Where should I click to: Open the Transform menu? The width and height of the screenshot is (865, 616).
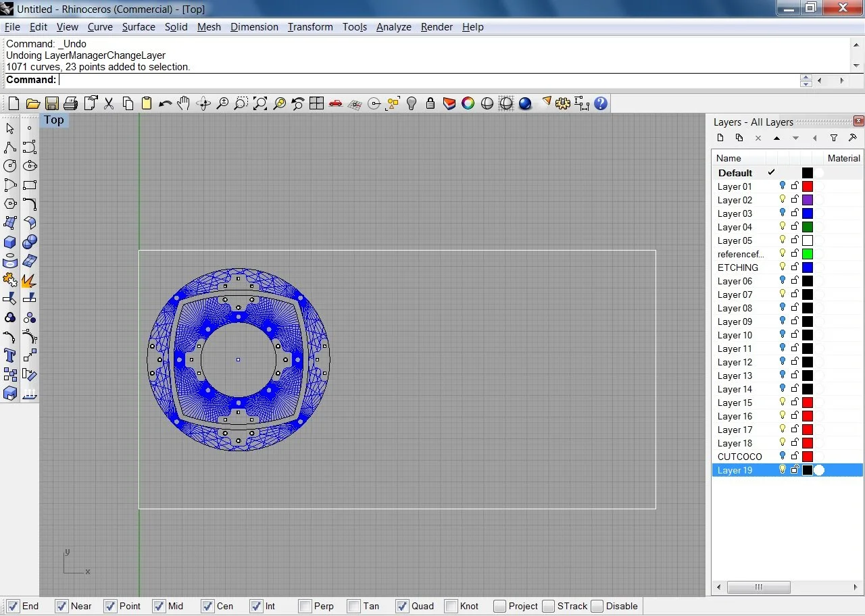click(310, 27)
